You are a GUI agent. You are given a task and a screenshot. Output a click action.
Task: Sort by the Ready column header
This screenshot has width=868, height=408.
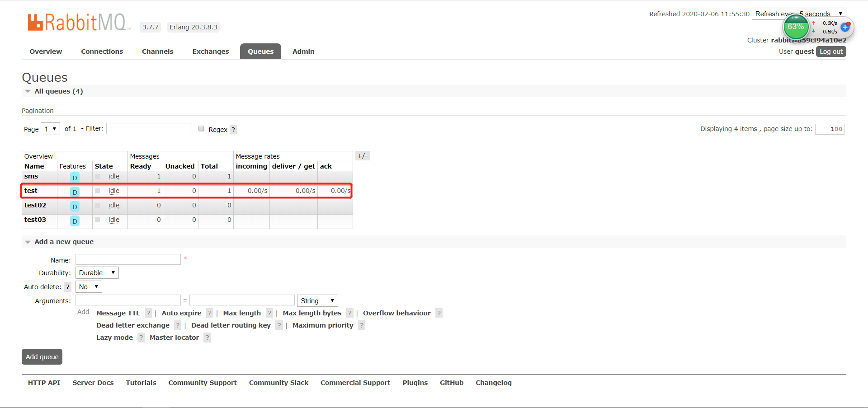pyautogui.click(x=141, y=166)
